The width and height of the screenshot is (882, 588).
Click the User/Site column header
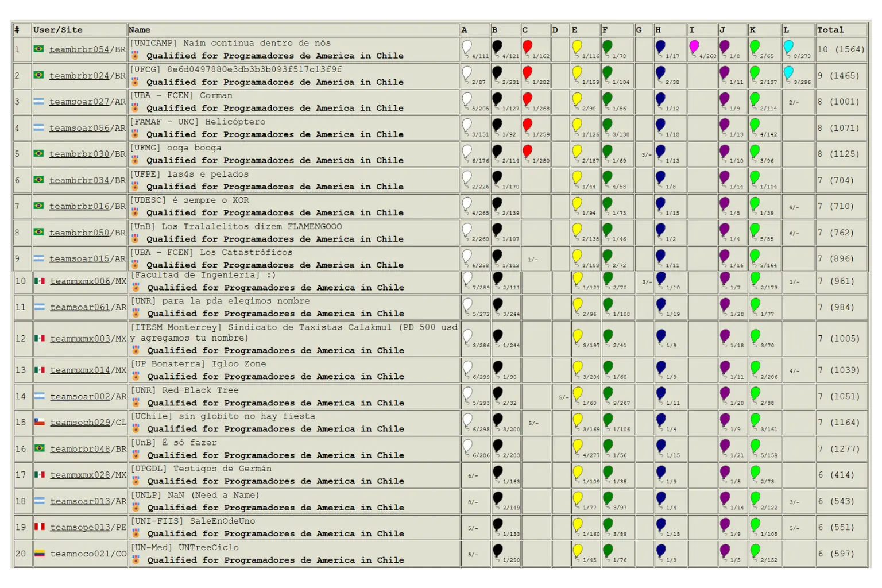click(x=58, y=30)
